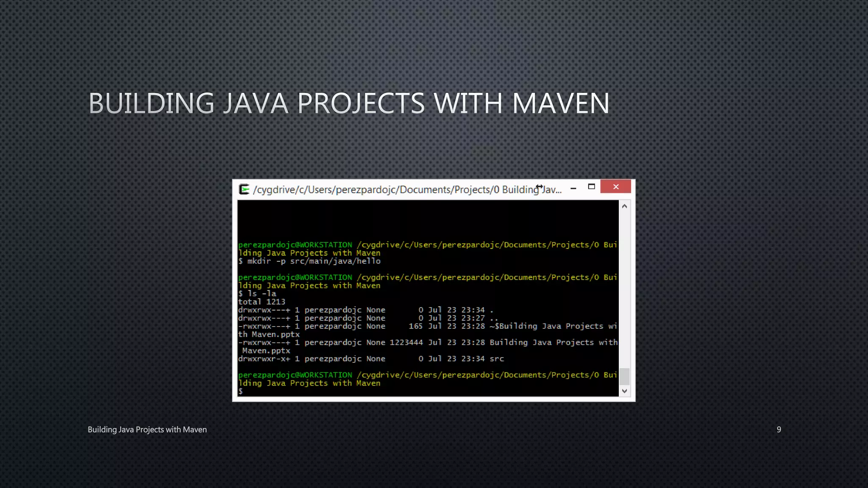Click the Cygwin terminal icon in title bar
Screen dimensions: 868x488
(x=244, y=189)
